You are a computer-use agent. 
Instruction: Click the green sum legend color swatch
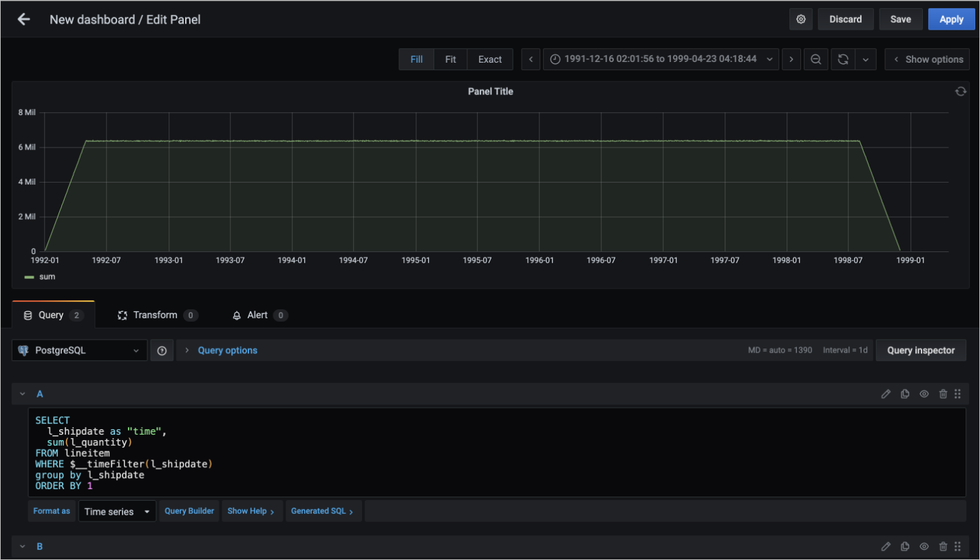point(29,277)
